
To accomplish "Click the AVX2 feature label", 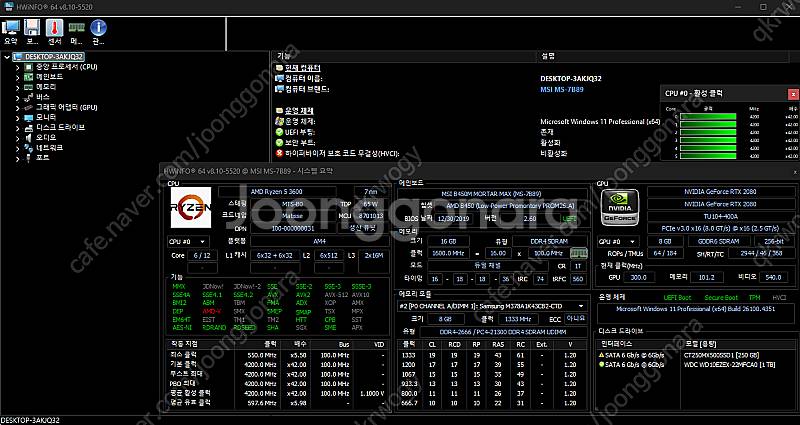I will pos(303,294).
